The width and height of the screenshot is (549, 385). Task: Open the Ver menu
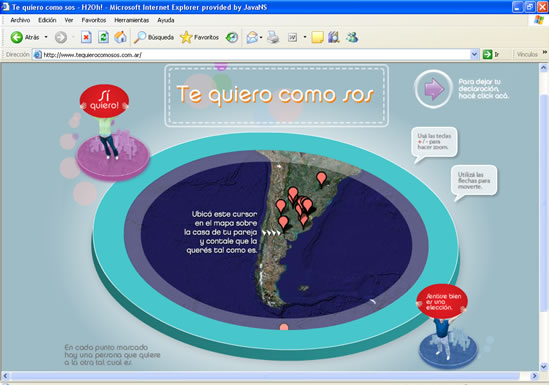tap(69, 20)
